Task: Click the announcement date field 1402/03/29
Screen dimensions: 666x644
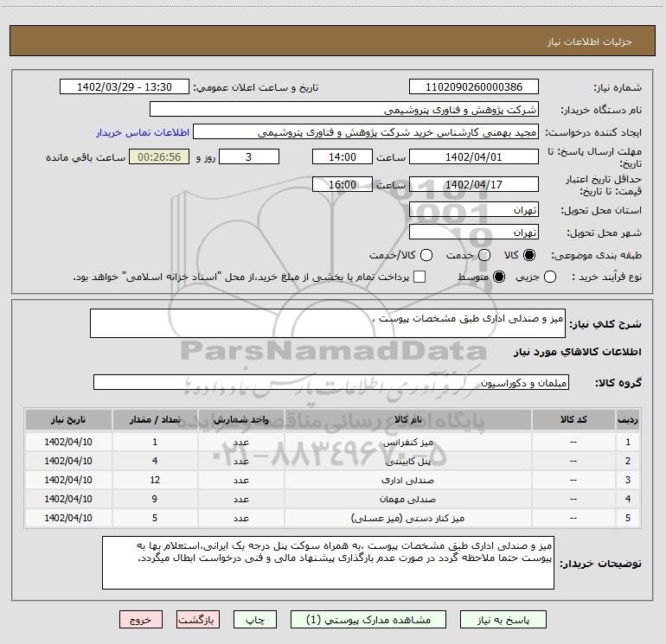Action: 125,86
